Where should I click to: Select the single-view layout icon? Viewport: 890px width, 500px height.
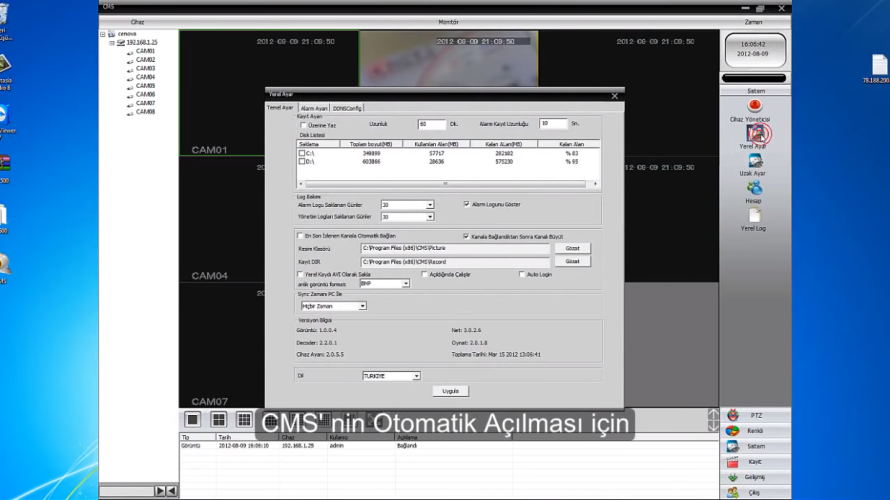[x=193, y=419]
